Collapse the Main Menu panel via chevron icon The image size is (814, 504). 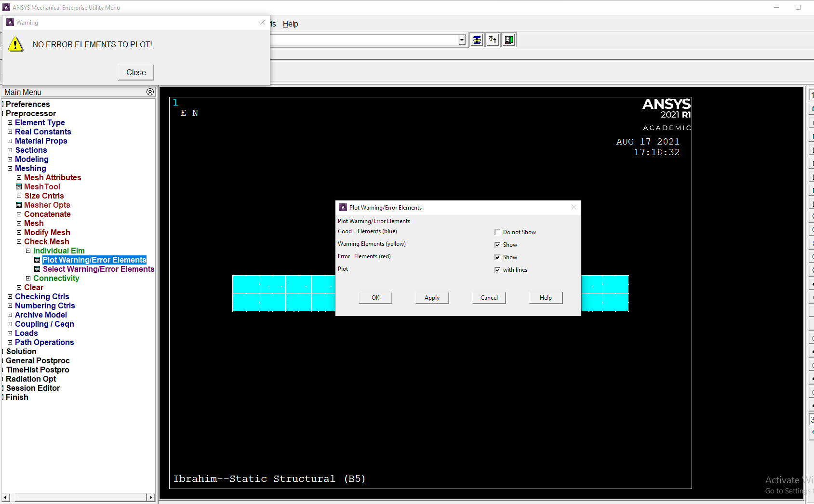point(150,92)
